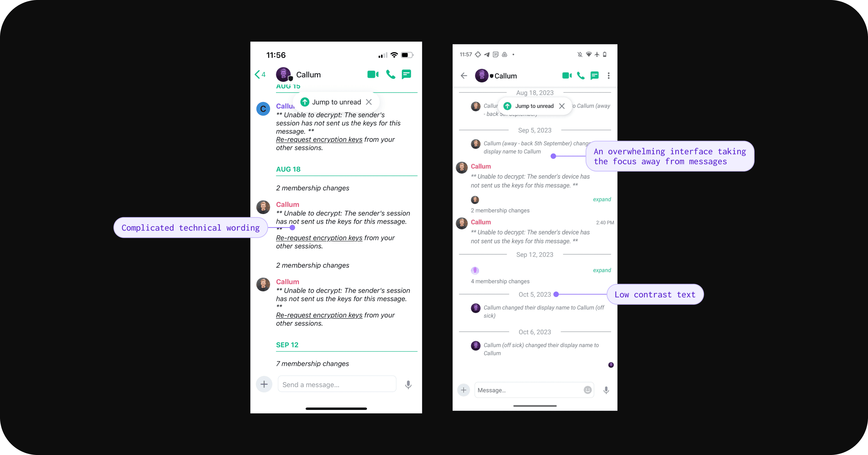
Task: Start video call in the right phone
Action: 567,75
